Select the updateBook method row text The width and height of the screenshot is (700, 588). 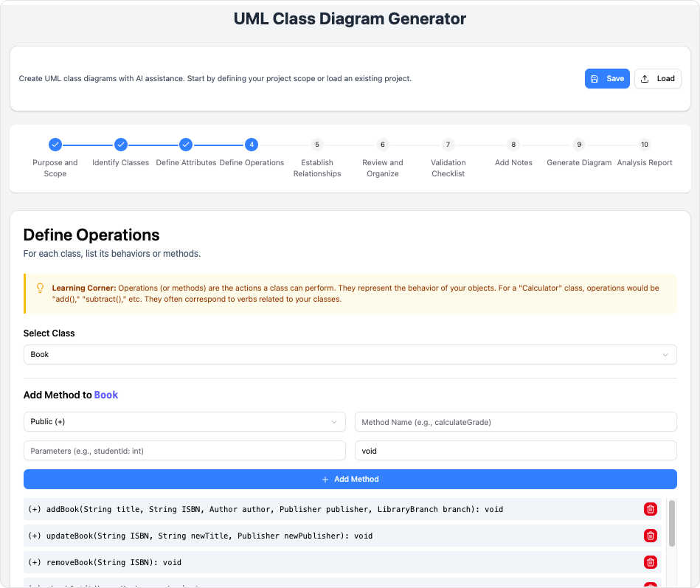click(x=200, y=536)
